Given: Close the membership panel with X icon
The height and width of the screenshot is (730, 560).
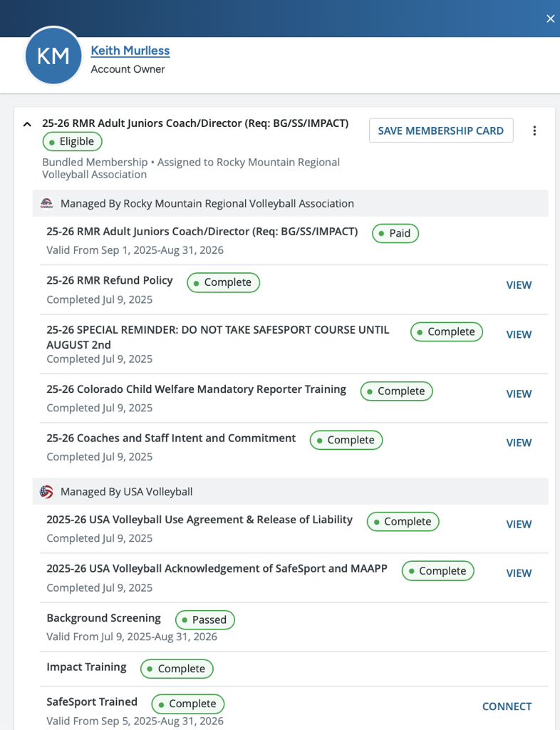Looking at the screenshot, I should click(x=550, y=19).
